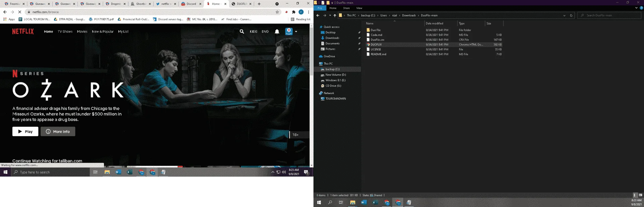Viewport: 644px width, 207px height.
Task: Select Downloads in Quick access
Action: tap(332, 38)
